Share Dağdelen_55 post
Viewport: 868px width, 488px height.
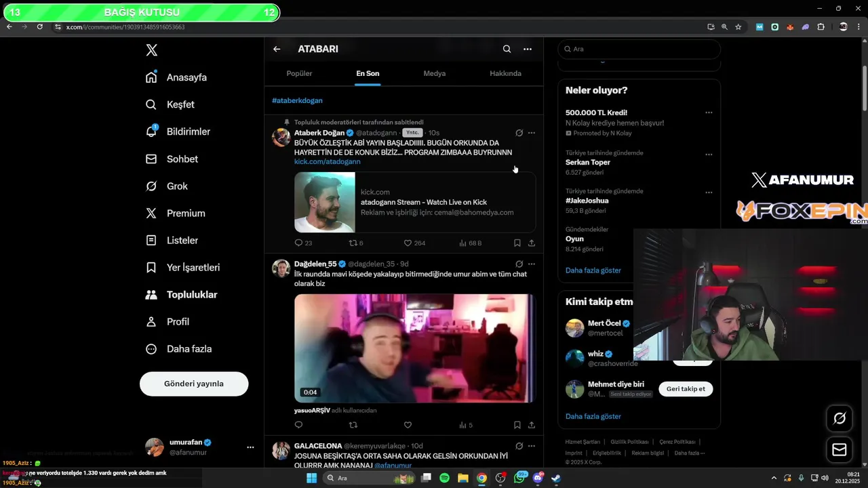(532, 425)
